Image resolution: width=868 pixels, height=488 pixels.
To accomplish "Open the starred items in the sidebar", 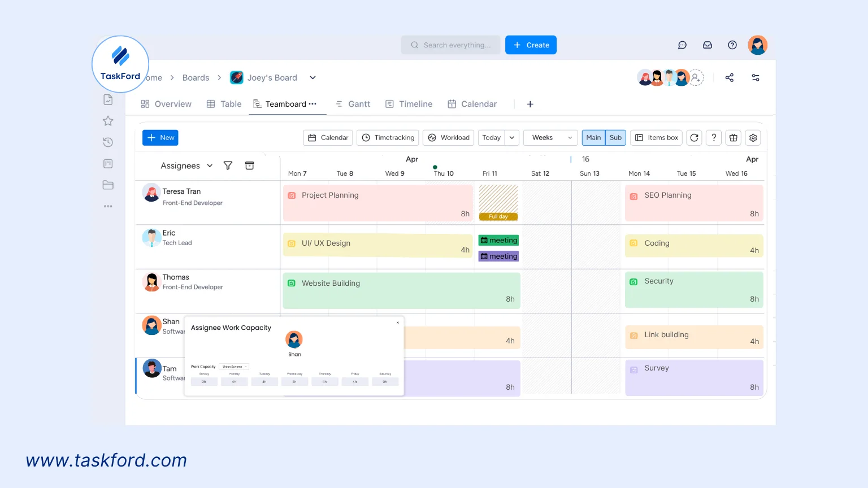I will (x=108, y=120).
